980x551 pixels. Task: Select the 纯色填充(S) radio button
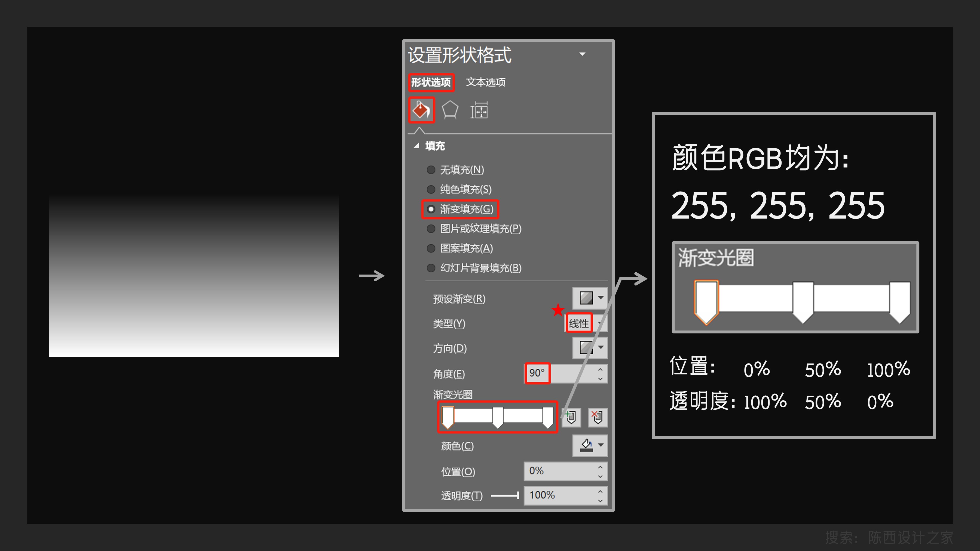click(x=431, y=189)
